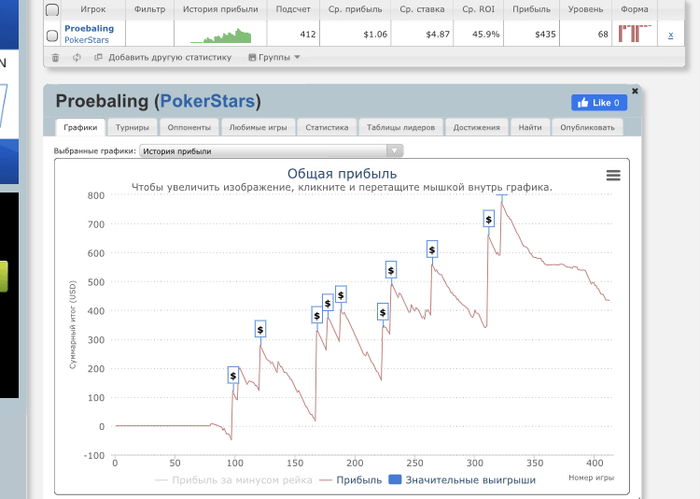
Task: Toggle 'Прибыль за минусом рейка' legend series
Action: click(233, 480)
